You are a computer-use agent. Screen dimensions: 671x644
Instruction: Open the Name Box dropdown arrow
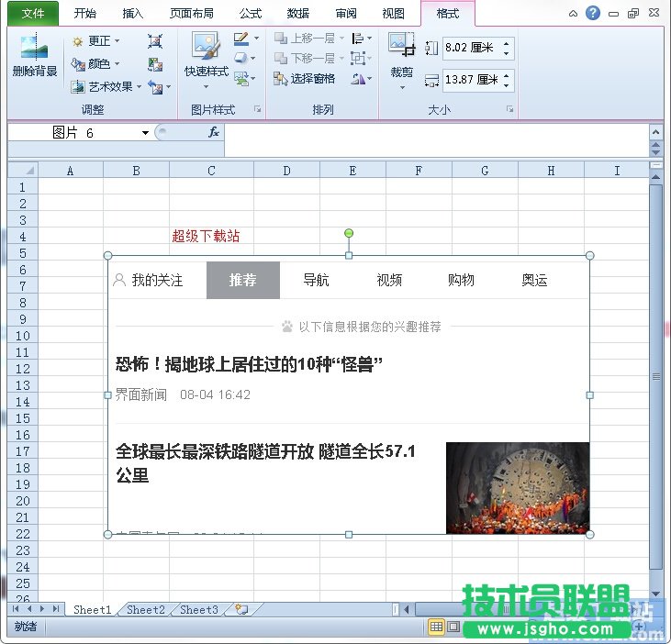pos(145,133)
